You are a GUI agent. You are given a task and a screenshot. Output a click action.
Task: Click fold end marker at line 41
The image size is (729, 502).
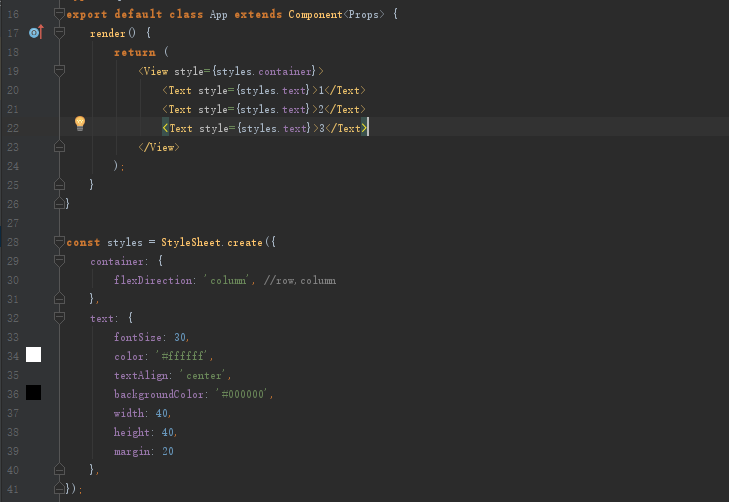pyautogui.click(x=59, y=489)
